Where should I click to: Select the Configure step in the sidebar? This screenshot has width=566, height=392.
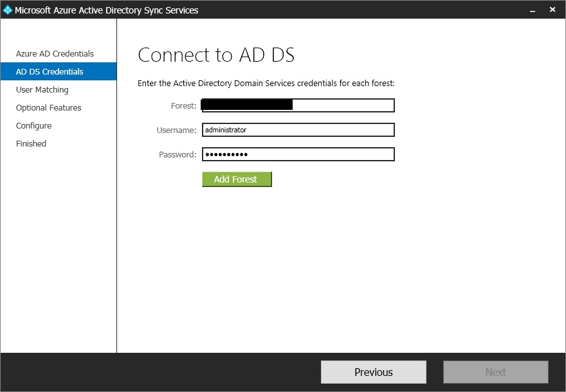pyautogui.click(x=34, y=126)
